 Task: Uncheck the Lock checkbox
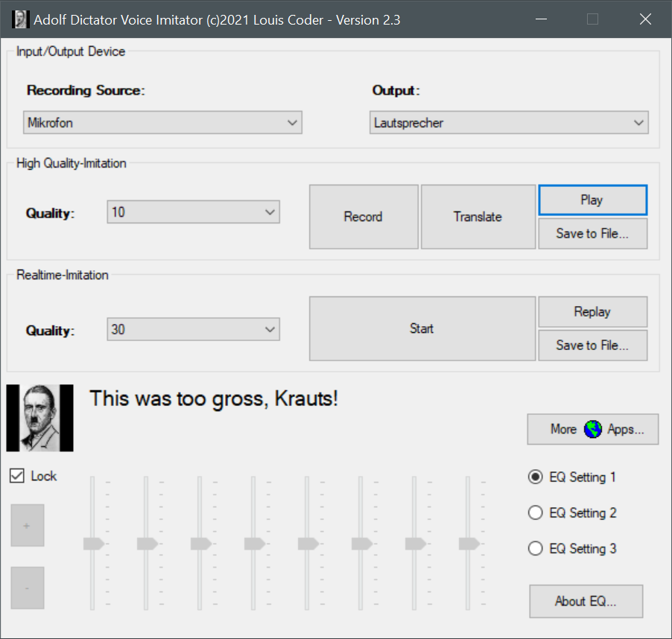(x=17, y=476)
